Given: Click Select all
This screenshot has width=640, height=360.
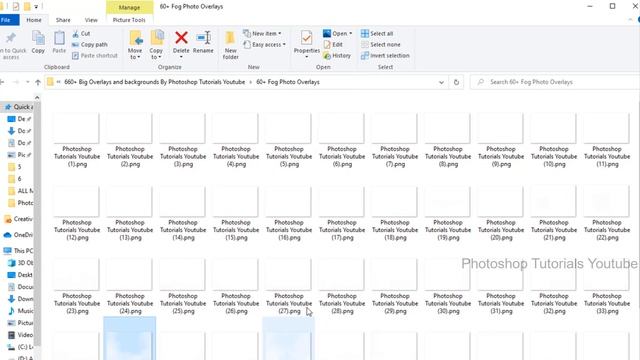Looking at the screenshot, I should [377, 33].
